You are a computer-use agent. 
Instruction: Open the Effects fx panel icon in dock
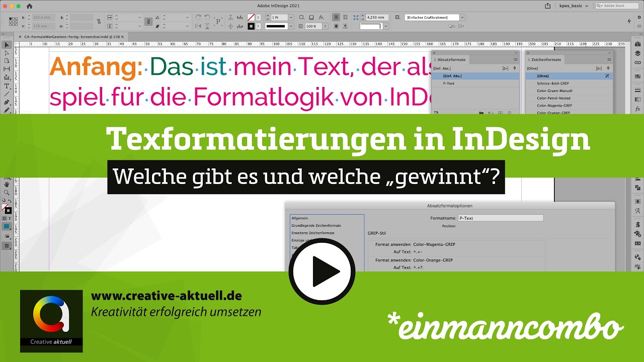coord(637,109)
